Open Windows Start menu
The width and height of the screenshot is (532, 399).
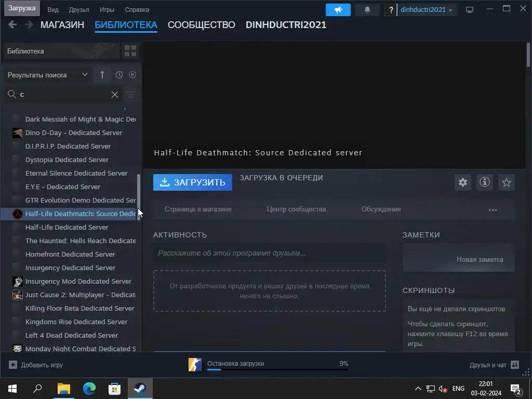pos(12,389)
